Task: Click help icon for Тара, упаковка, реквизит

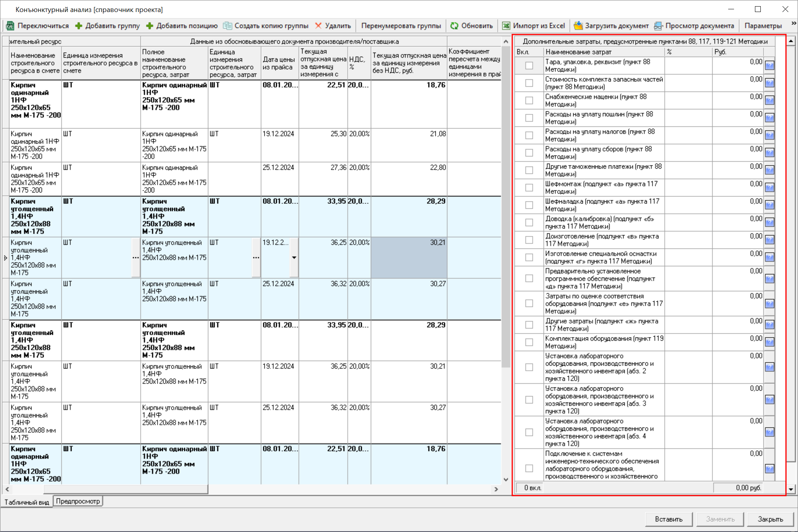Action: click(x=770, y=65)
